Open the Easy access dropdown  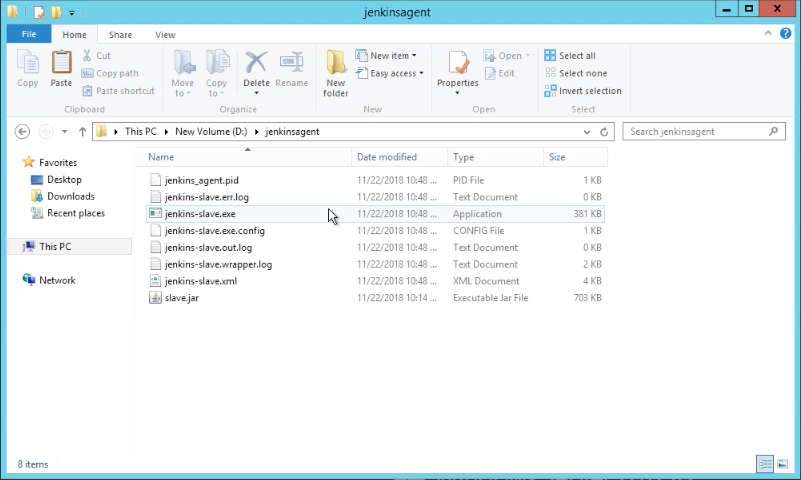[390, 73]
